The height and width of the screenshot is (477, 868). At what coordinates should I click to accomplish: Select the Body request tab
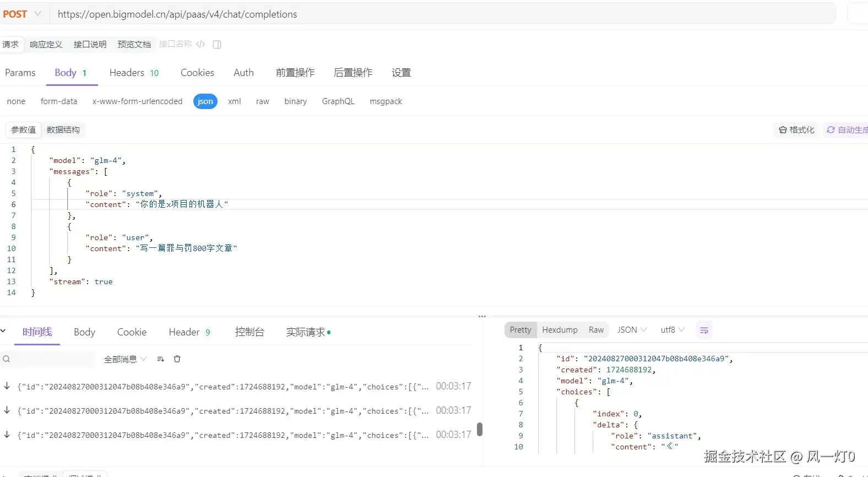tap(71, 73)
